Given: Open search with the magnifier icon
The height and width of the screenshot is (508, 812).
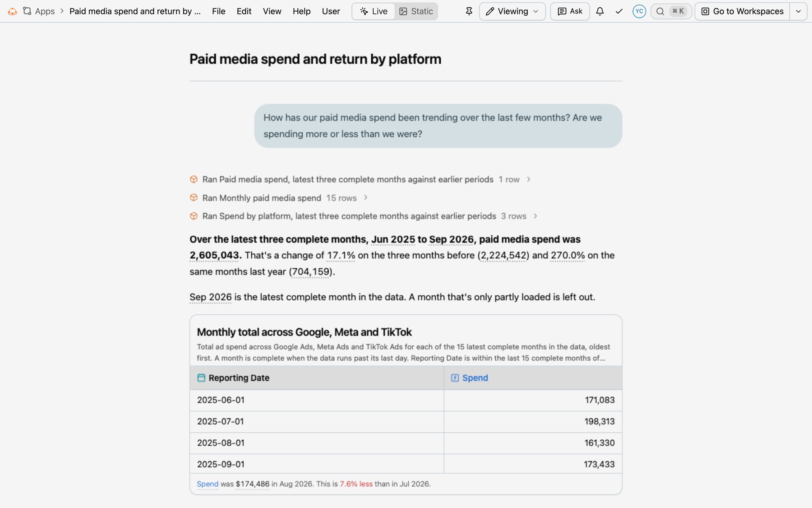Looking at the screenshot, I should point(660,11).
